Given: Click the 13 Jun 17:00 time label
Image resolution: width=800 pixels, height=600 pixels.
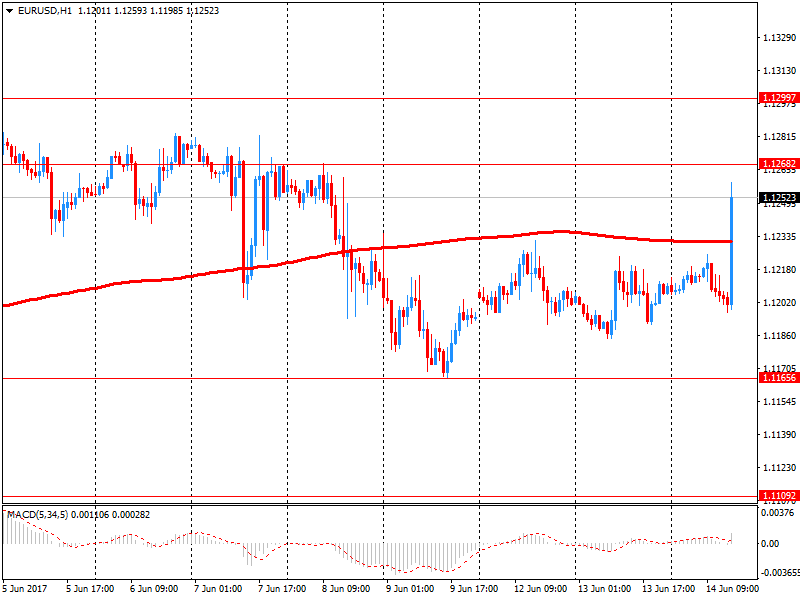Looking at the screenshot, I should (668, 589).
